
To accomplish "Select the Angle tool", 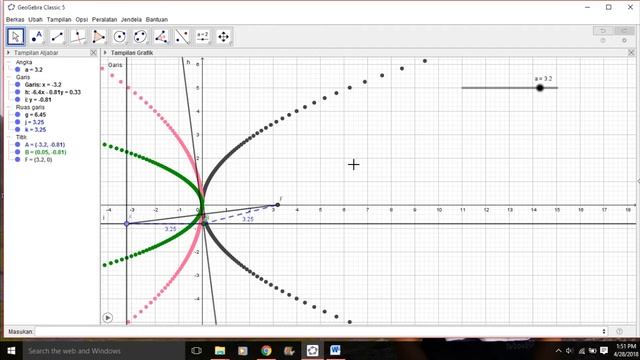I will pyautogui.click(x=161, y=37).
